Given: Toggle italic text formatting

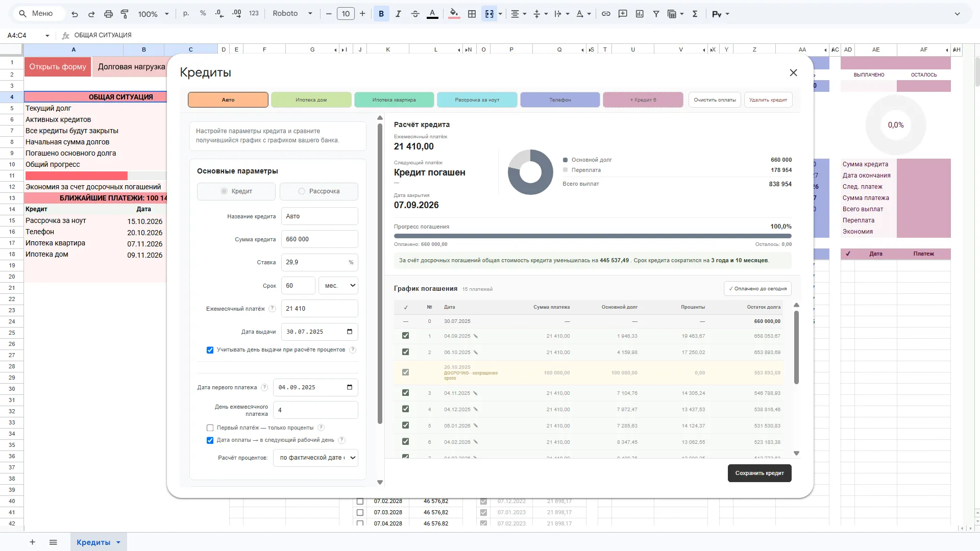Looking at the screenshot, I should (x=398, y=14).
